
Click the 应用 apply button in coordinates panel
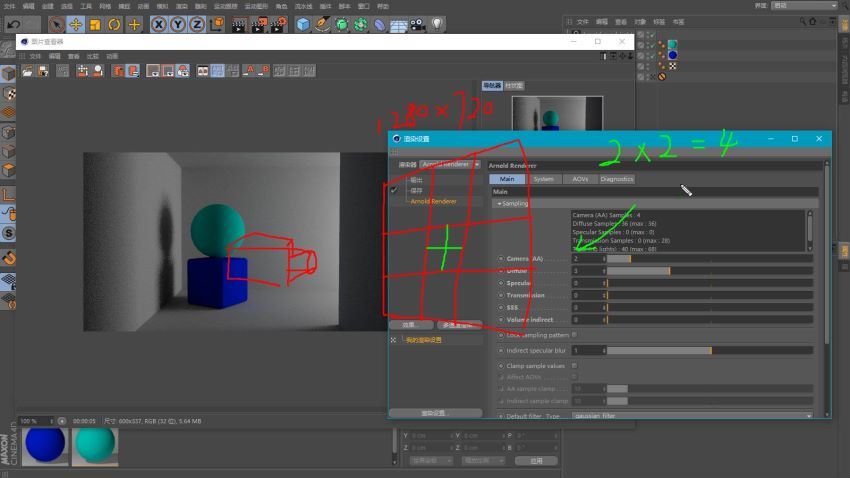[x=536, y=461]
